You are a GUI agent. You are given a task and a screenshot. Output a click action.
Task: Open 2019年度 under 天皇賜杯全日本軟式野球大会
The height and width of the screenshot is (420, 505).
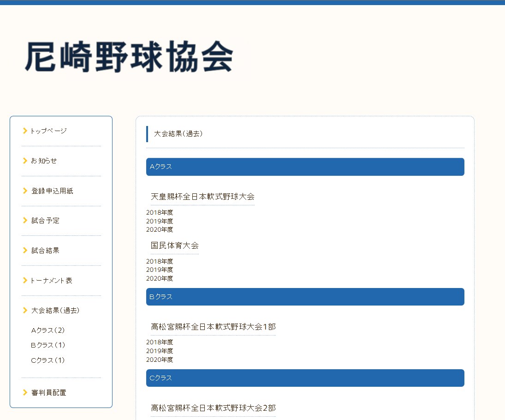[160, 221]
